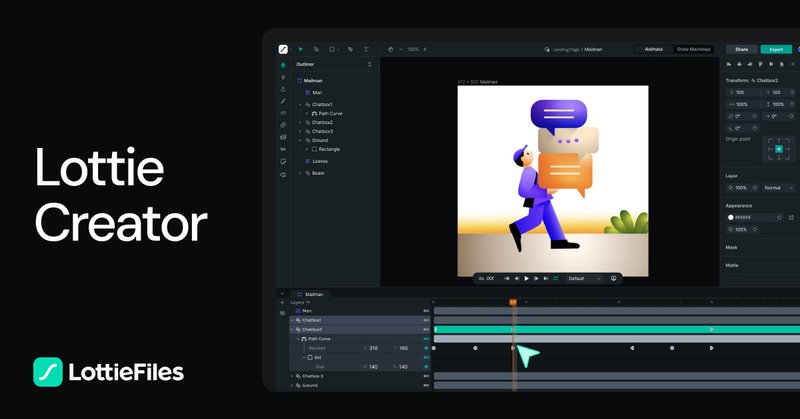800x419 pixels.
Task: Click the Share button
Action: (x=742, y=50)
